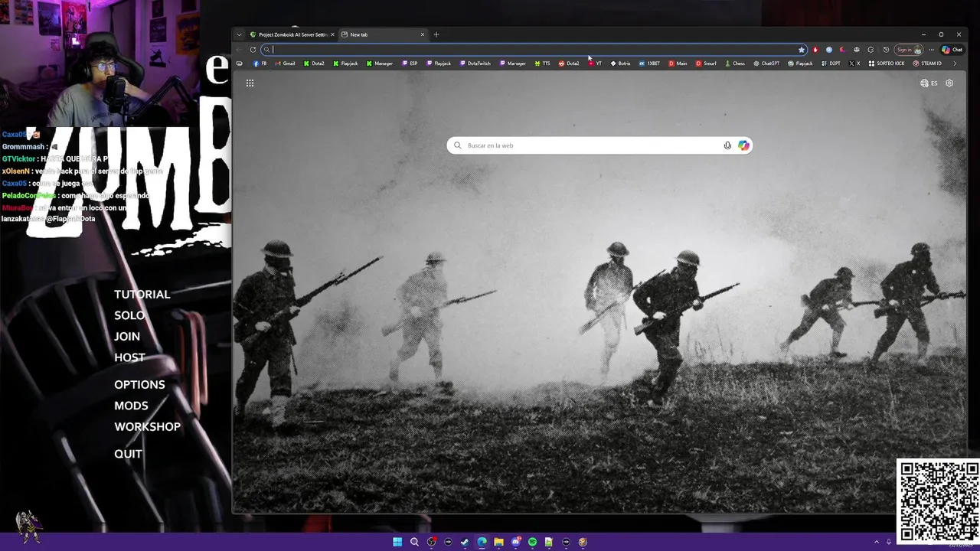980x551 pixels.
Task: Open Spotify from the taskbar
Action: tap(532, 542)
